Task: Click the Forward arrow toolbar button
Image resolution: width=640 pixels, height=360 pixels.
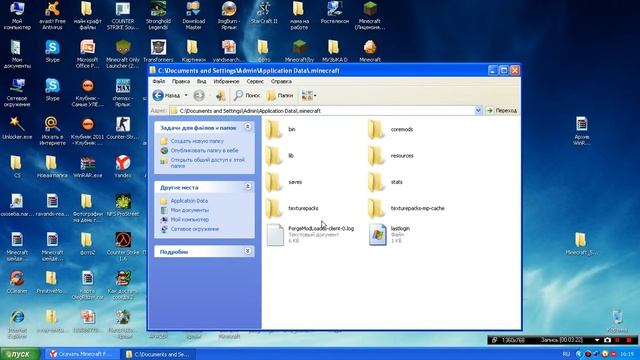Action: (199, 95)
